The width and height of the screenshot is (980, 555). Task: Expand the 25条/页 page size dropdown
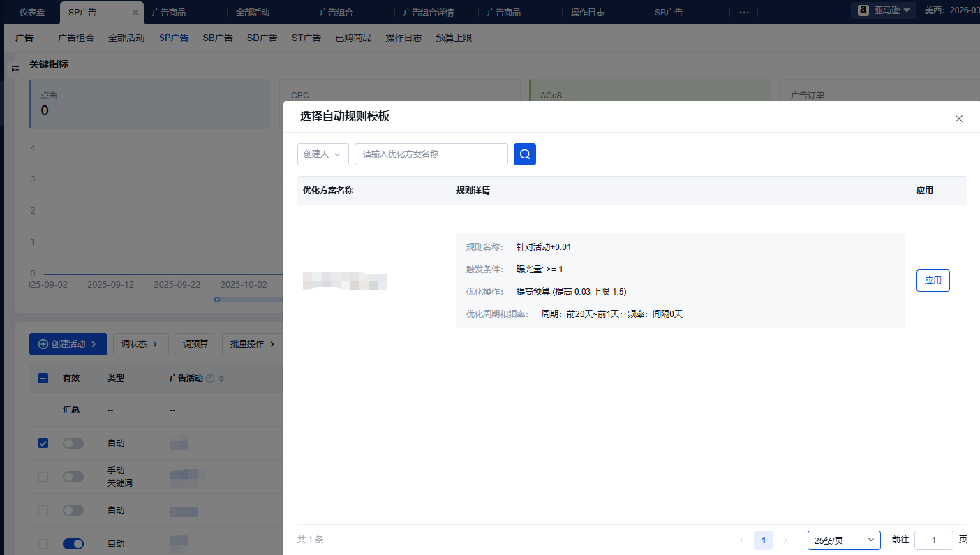[x=843, y=540]
